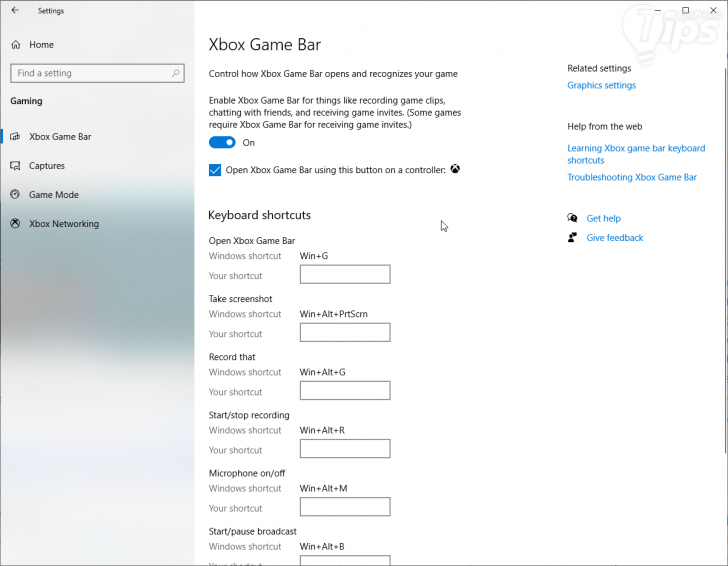The image size is (728, 566).
Task: Click the Xbox Game Bar sidebar icon
Action: [15, 137]
